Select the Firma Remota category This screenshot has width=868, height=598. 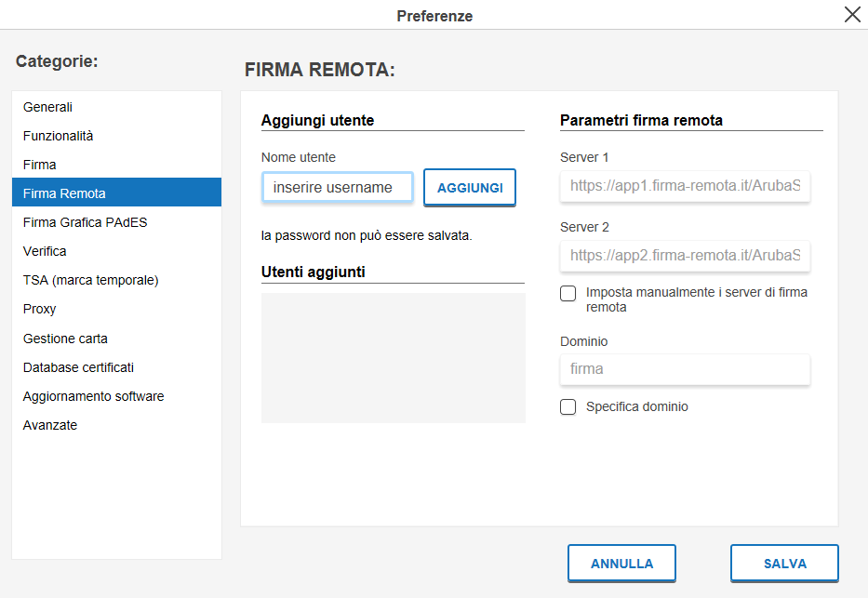117,193
